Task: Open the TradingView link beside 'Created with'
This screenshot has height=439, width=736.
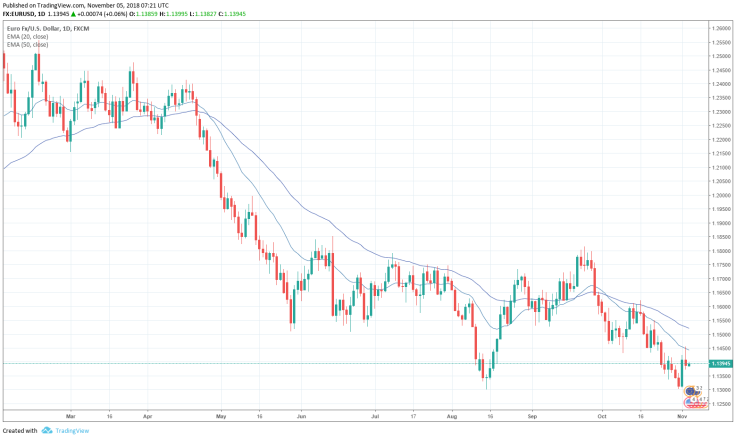Action: pos(72,431)
